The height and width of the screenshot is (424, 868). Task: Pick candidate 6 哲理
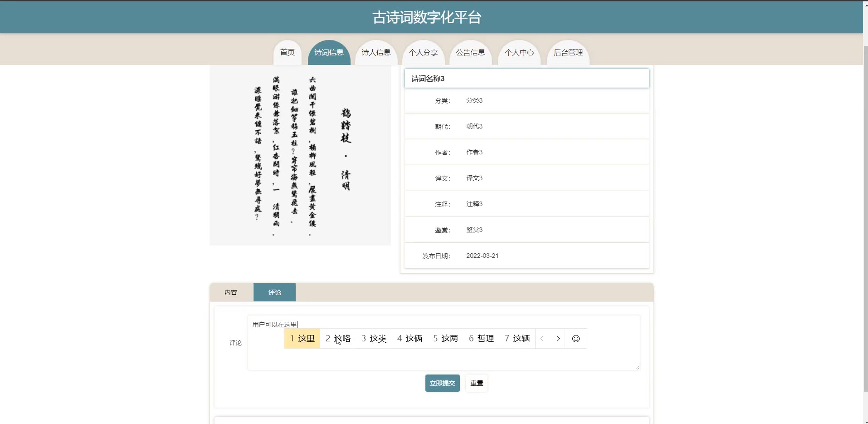click(481, 339)
